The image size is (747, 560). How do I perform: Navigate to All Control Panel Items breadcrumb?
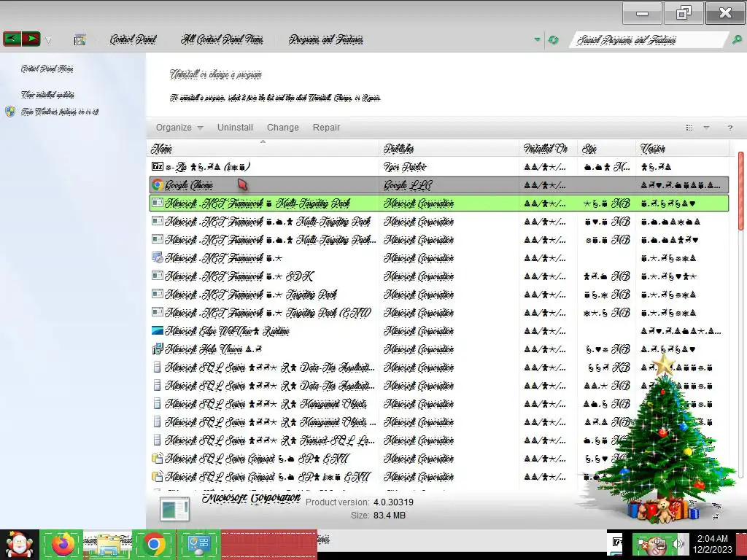tap(222, 39)
